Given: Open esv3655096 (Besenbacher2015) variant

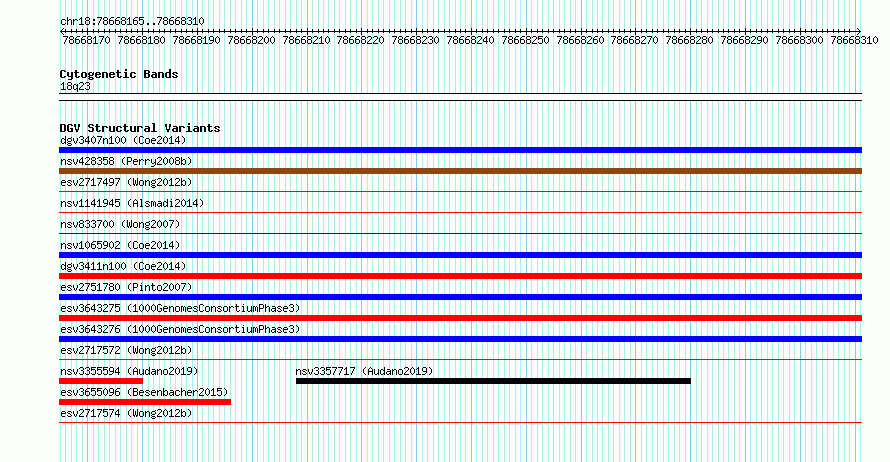Looking at the screenshot, I should pyautogui.click(x=144, y=393).
